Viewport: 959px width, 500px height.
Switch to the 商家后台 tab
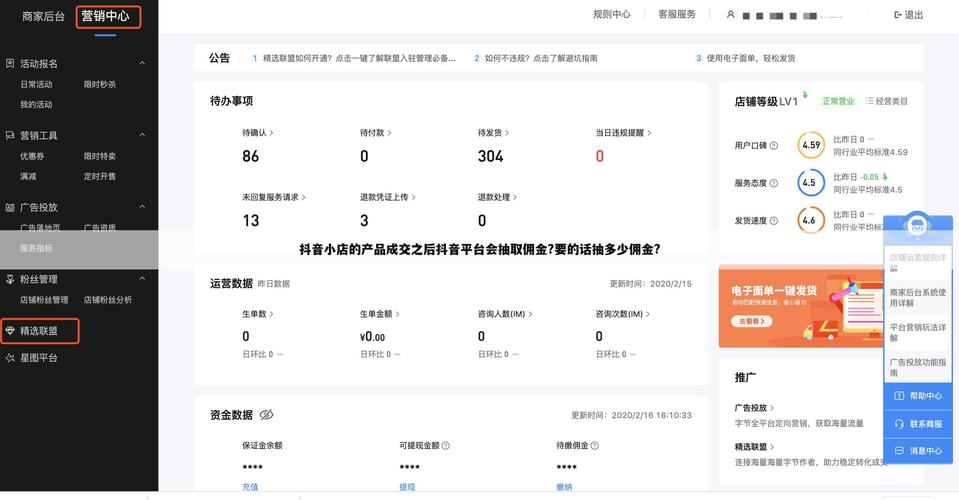pyautogui.click(x=43, y=17)
